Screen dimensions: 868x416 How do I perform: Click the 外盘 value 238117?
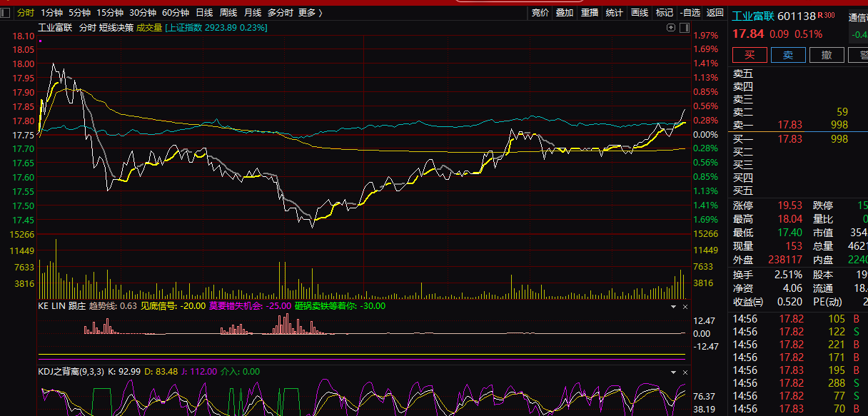click(x=786, y=260)
